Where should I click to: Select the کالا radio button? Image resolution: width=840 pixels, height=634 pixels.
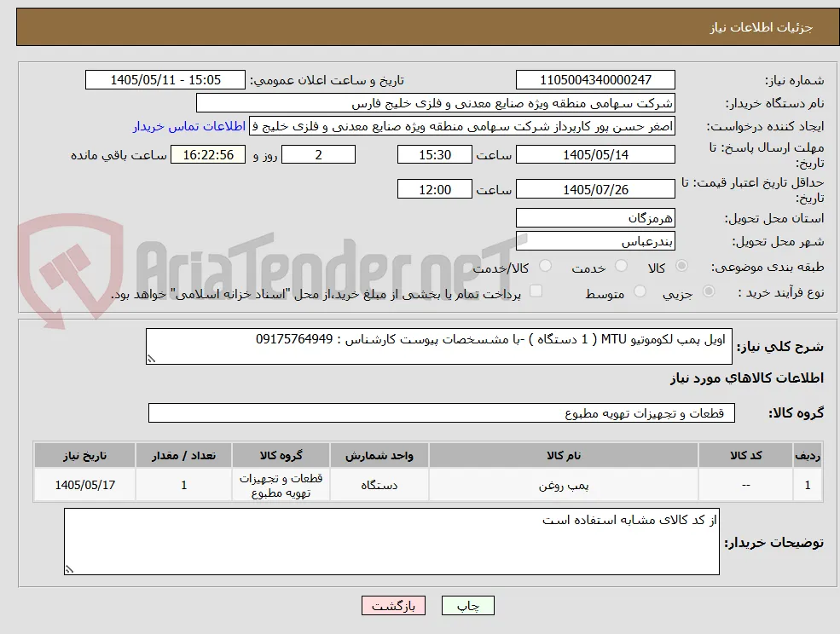681,266
